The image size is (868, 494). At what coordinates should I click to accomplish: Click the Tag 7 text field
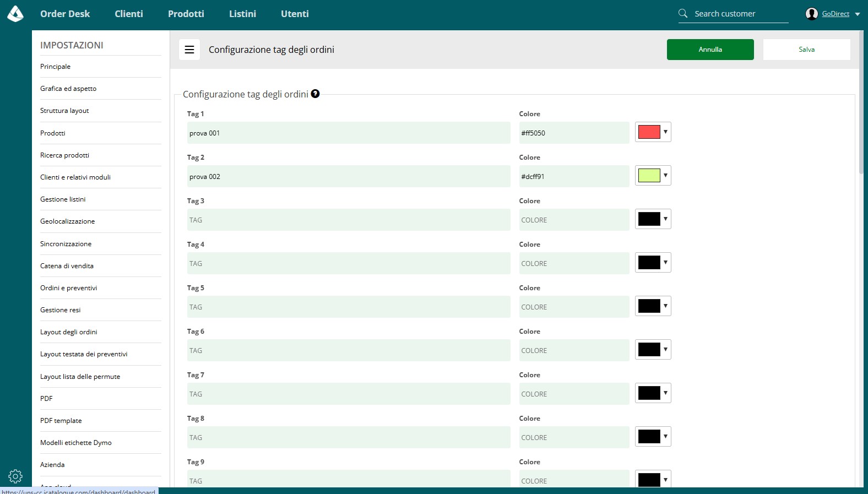349,394
